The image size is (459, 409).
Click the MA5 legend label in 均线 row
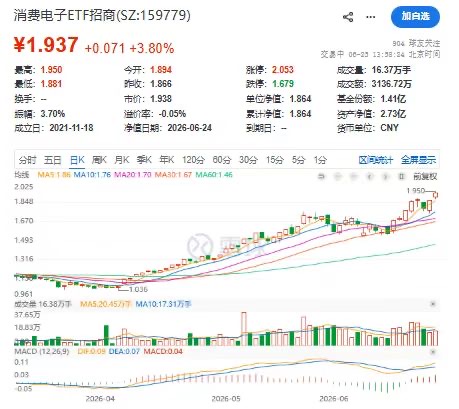(54, 175)
